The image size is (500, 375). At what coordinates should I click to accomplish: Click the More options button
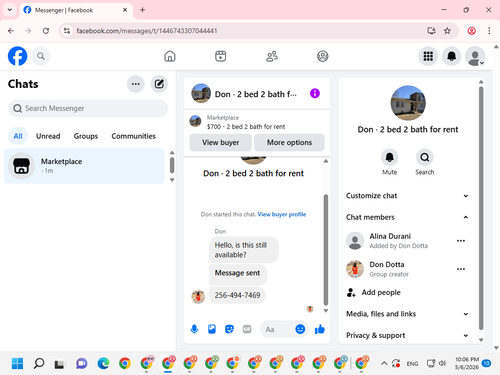point(289,142)
